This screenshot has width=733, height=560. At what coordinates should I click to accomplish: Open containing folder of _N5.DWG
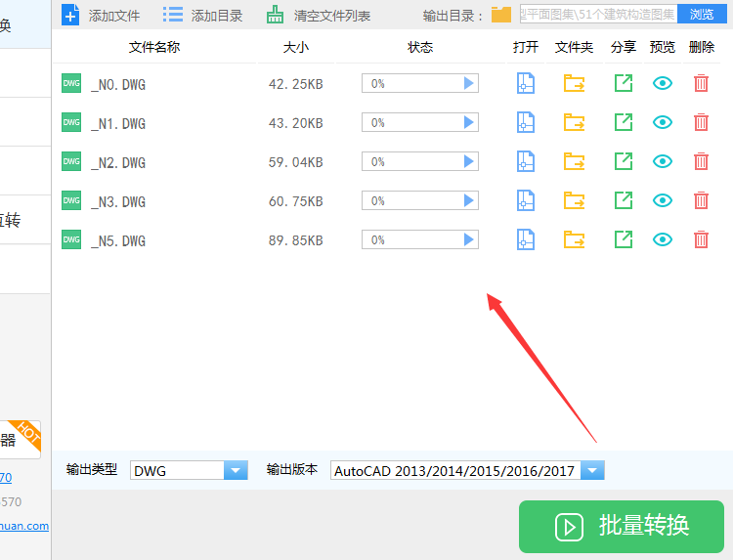(x=574, y=240)
